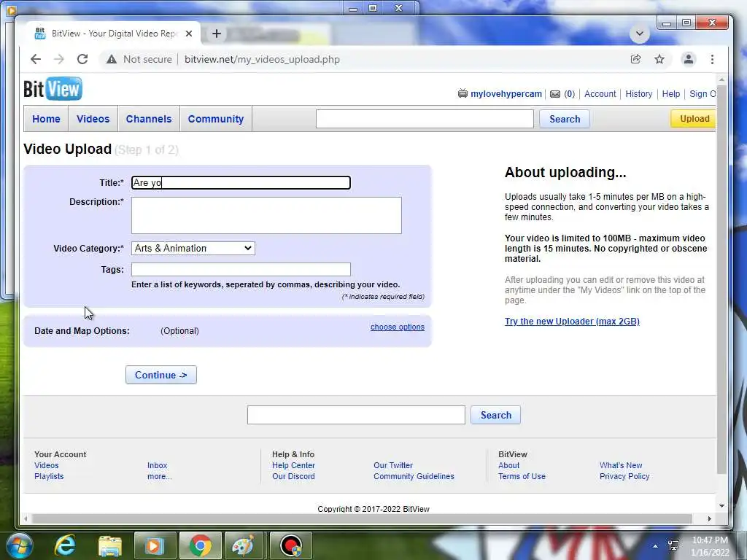Click the Chrome taskbar icon
747x560 pixels.
tap(200, 545)
